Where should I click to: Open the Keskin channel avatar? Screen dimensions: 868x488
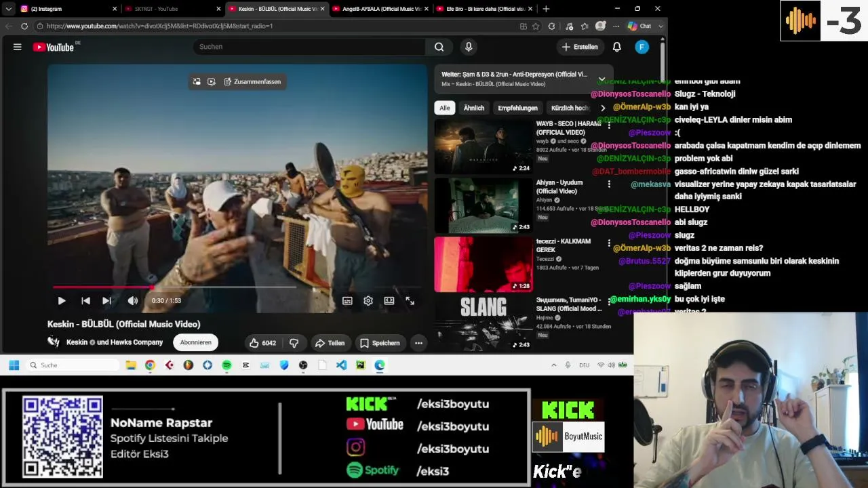click(54, 342)
